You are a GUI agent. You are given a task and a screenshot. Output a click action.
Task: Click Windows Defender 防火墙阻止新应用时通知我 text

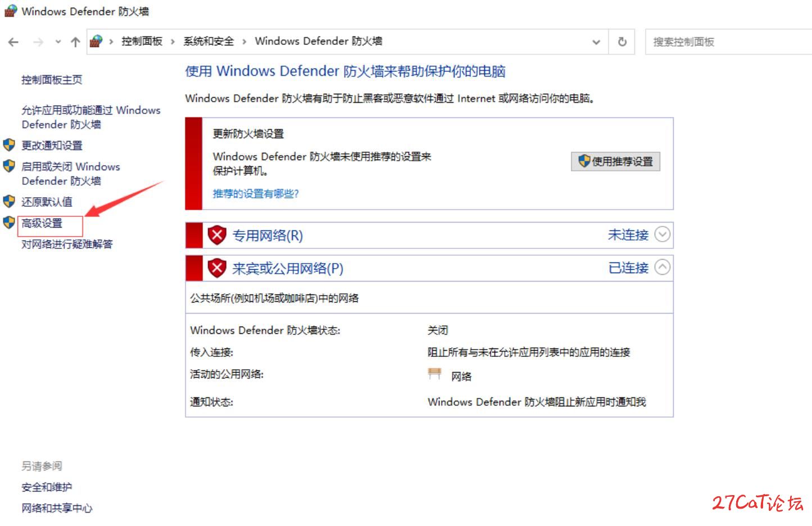pos(537,402)
